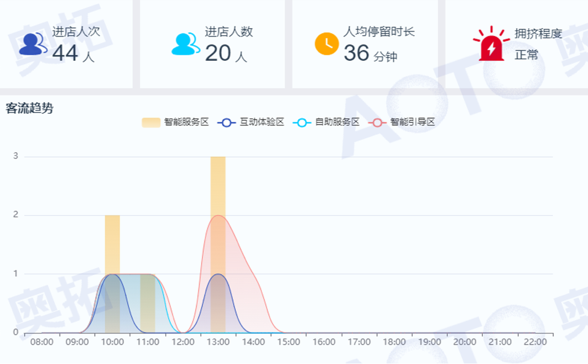The width and height of the screenshot is (588, 364).
Task: Click the 44 人 visit count value
Action: click(x=73, y=53)
